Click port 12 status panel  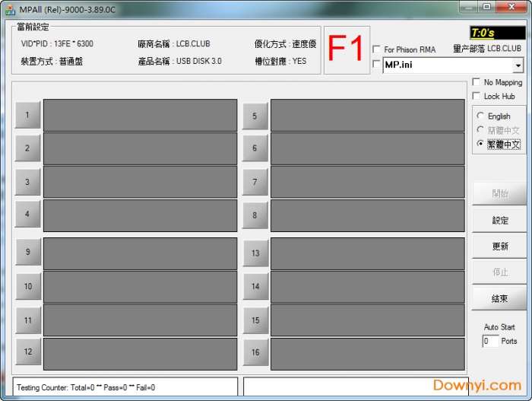pyautogui.click(x=140, y=354)
